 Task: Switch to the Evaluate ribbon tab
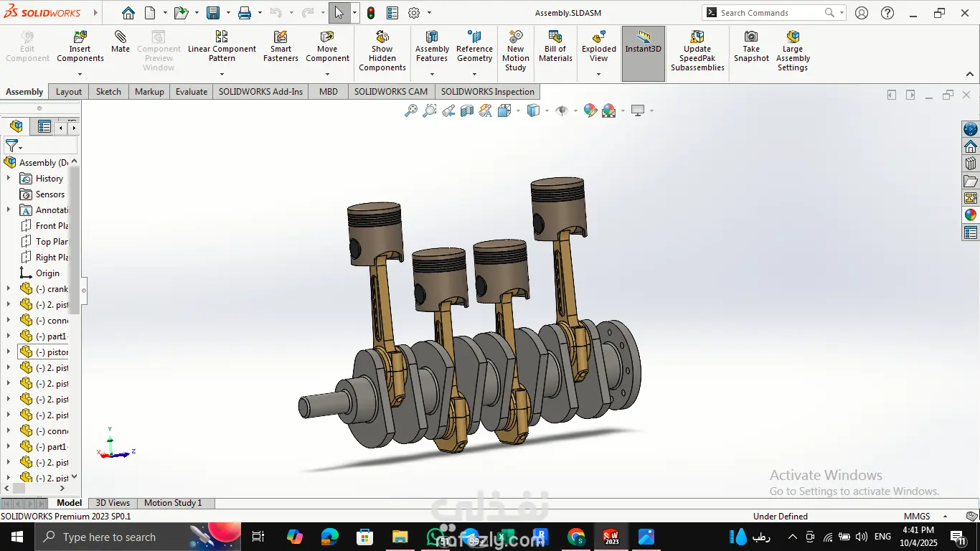pyautogui.click(x=192, y=92)
